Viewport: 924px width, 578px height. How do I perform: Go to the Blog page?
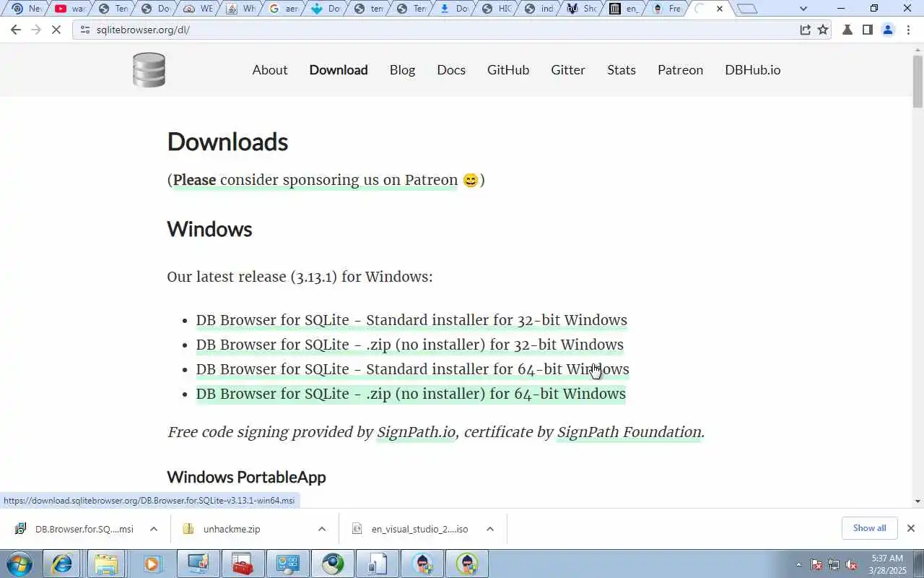point(402,70)
